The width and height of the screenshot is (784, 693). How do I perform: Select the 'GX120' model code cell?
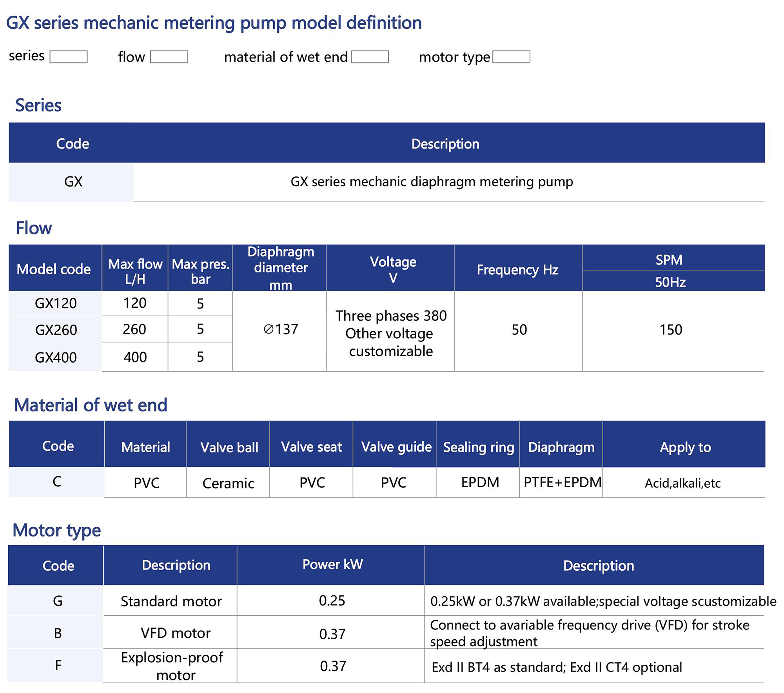click(x=56, y=303)
